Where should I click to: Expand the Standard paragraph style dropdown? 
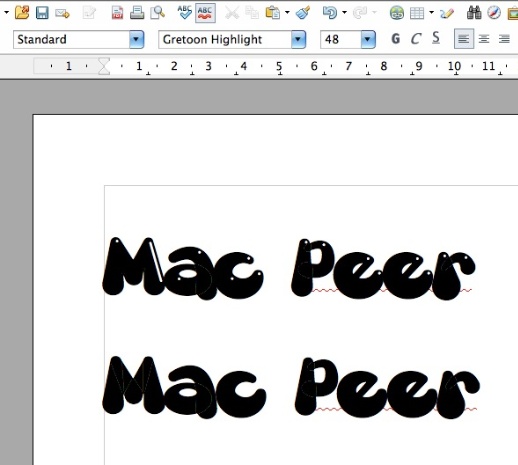tap(136, 39)
